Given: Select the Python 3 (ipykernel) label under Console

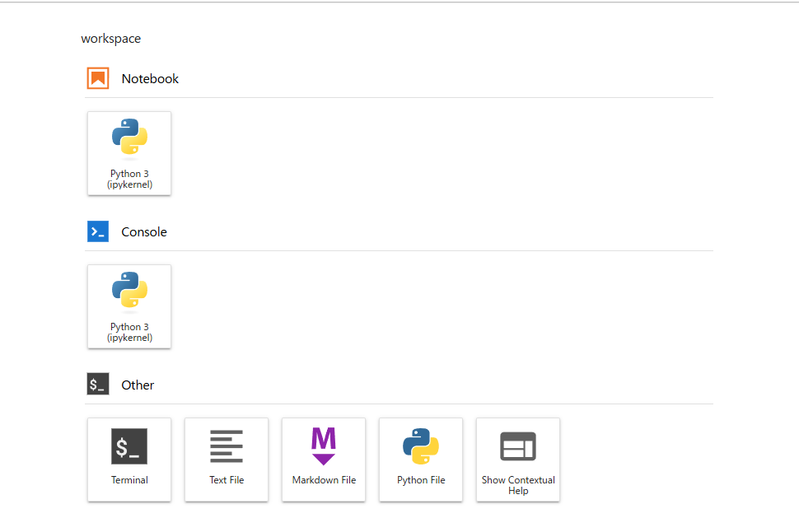Looking at the screenshot, I should (129, 333).
